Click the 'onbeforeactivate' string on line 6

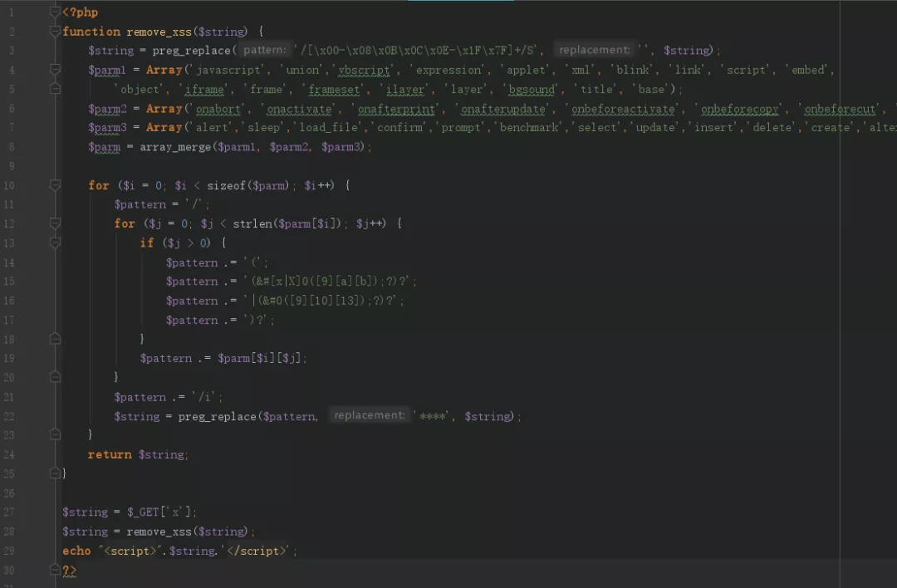click(x=623, y=109)
